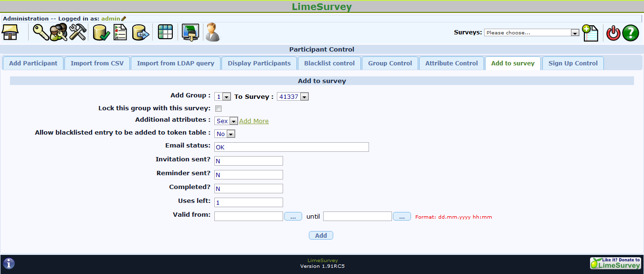Open the green help question icon
The width and height of the screenshot is (644, 274).
[630, 33]
